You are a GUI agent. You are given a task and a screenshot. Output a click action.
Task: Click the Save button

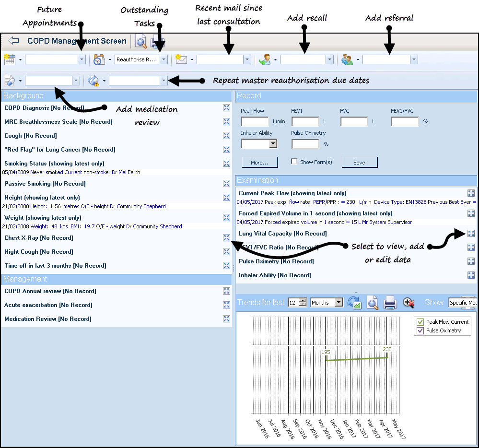[359, 163]
